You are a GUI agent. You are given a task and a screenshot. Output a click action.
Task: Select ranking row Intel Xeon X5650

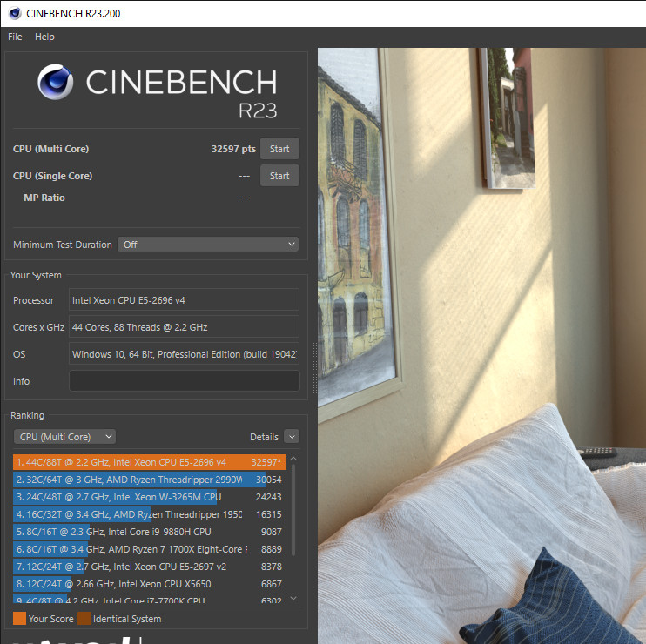(150, 584)
